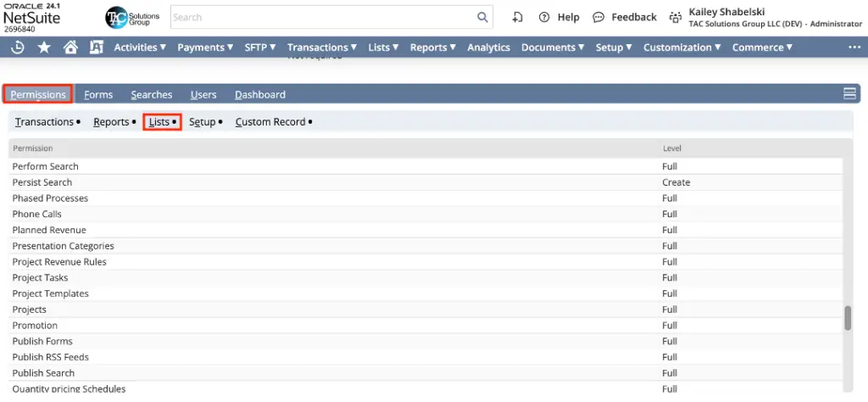
Task: Open the Reports navigation menu
Action: coord(433,47)
